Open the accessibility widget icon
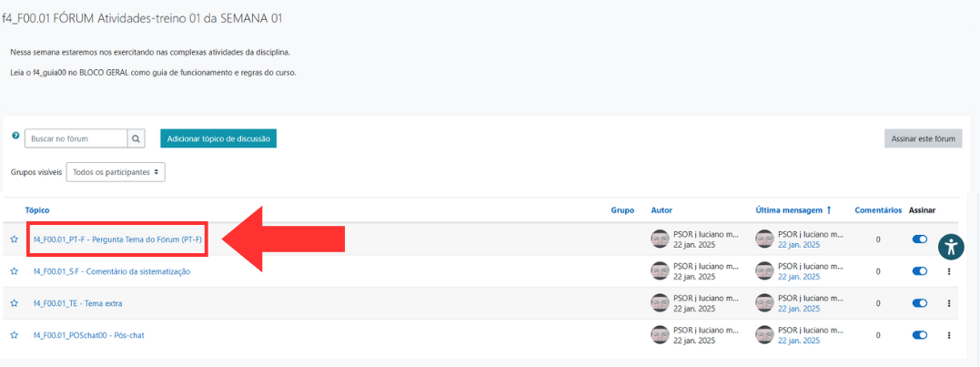The image size is (980, 367). [x=950, y=246]
